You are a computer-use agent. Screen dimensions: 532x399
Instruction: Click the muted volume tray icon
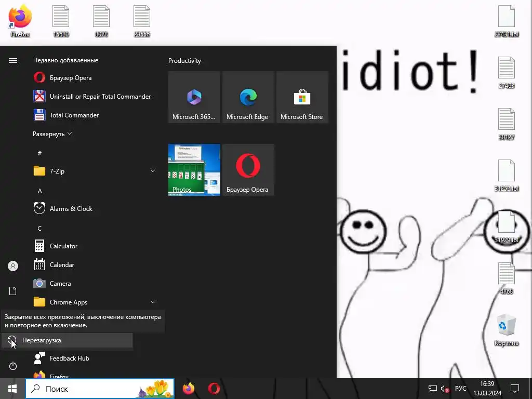point(445,389)
